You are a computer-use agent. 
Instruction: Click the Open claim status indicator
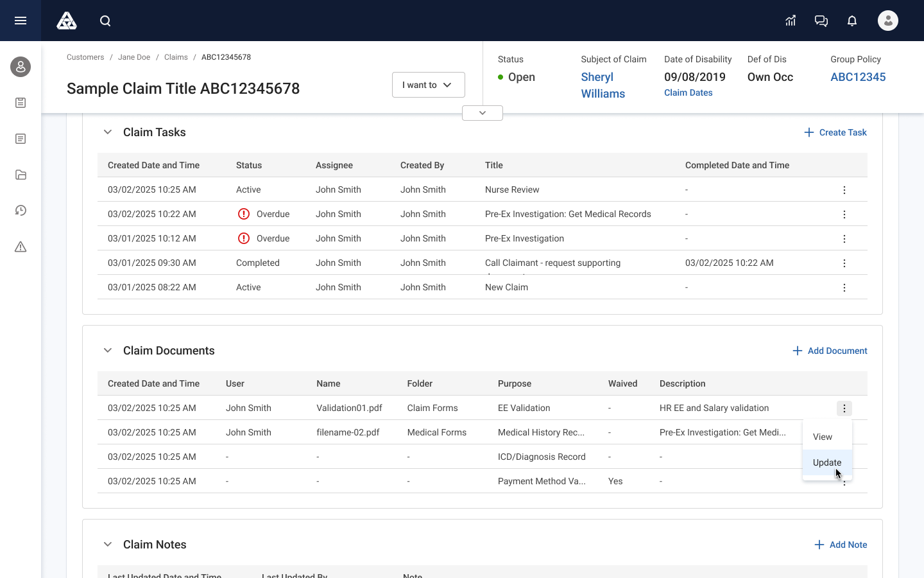click(517, 77)
